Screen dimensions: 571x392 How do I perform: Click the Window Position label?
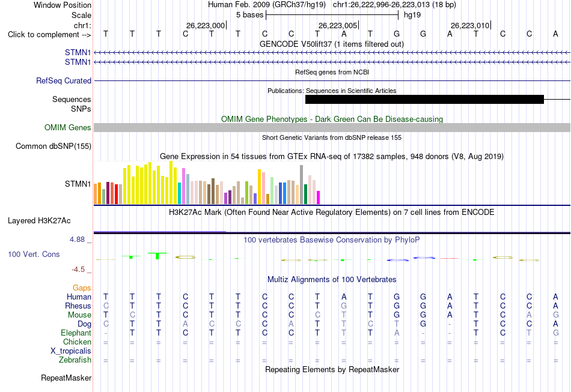tap(63, 5)
